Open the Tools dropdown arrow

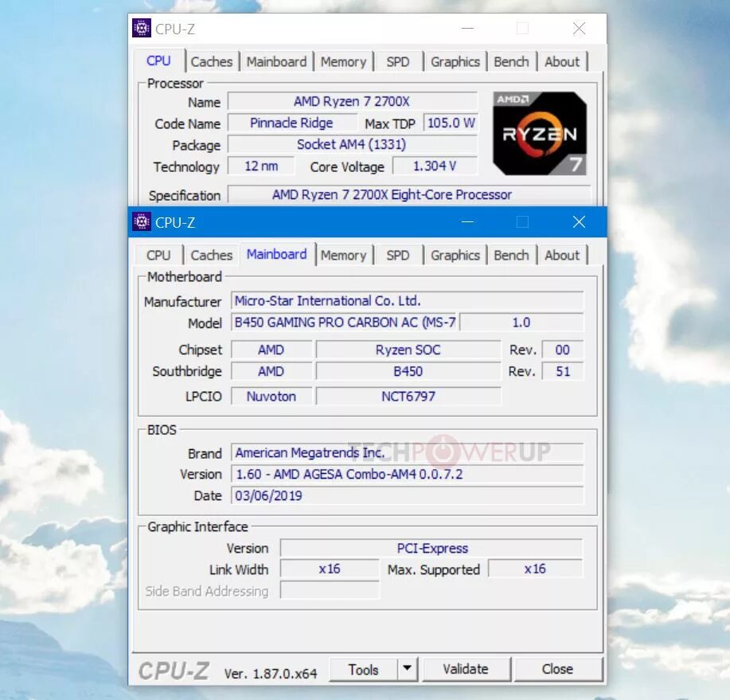408,668
